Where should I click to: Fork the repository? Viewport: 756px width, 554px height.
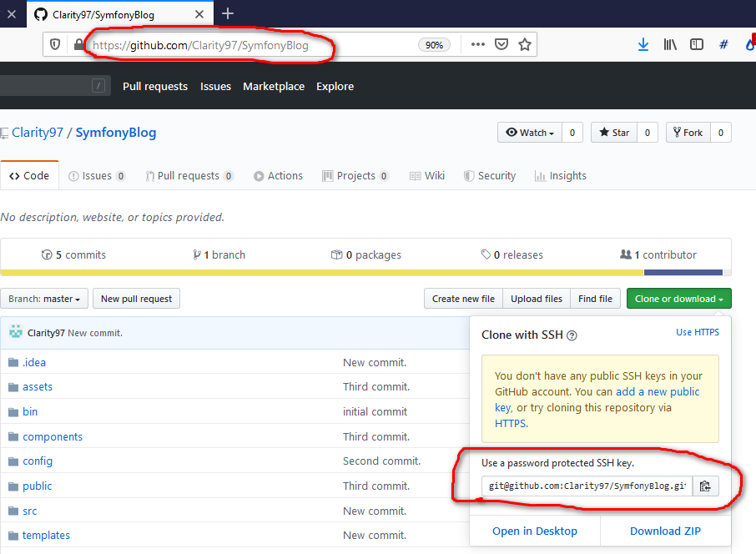coord(688,133)
